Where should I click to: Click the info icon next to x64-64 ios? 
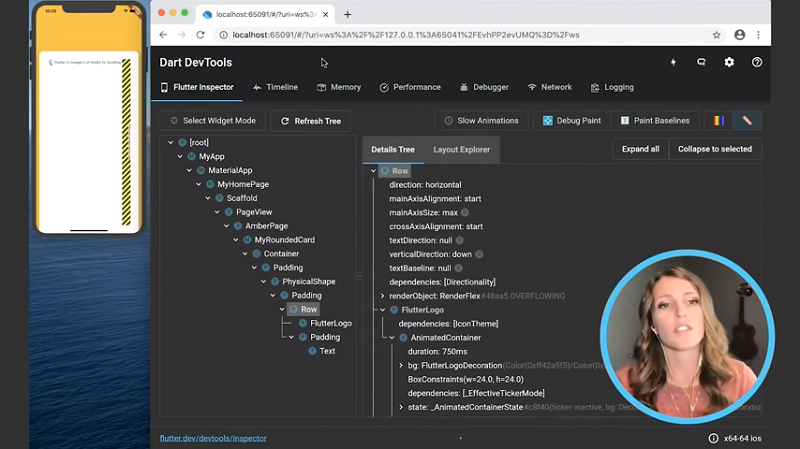[713, 438]
